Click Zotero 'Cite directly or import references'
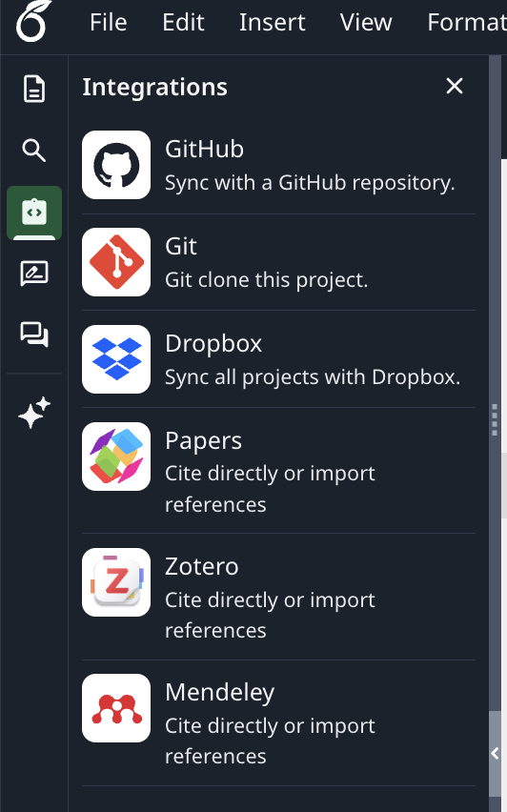This screenshot has width=507, height=812. 270,616
